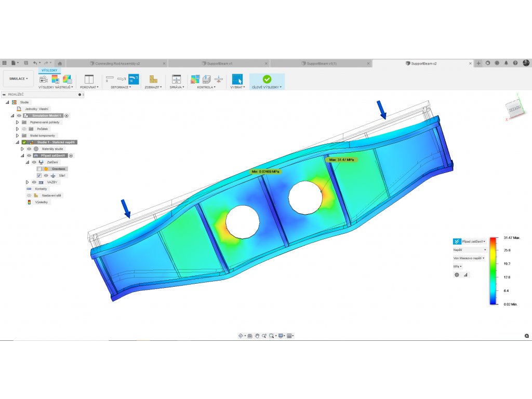Image resolution: width=532 pixels, height=399 pixels.
Task: Open the Von Misesovo napětí dropdown
Action: point(469,258)
